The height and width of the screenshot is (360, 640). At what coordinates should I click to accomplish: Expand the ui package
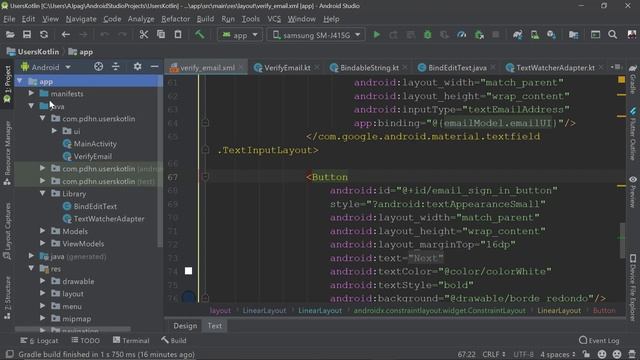point(54,131)
